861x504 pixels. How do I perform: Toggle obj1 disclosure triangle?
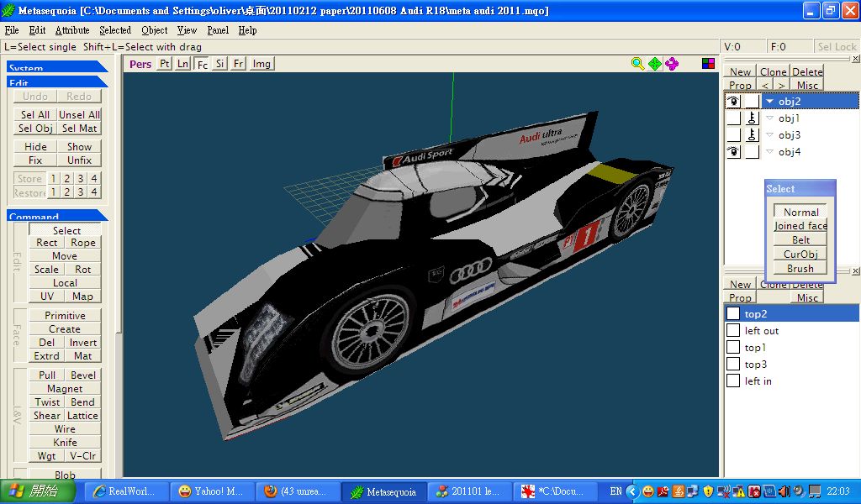point(770,118)
